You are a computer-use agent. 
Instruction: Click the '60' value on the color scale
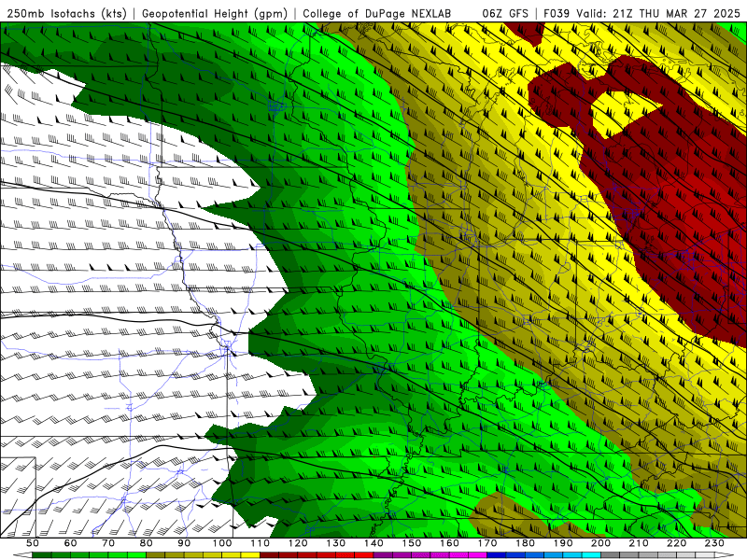(x=70, y=543)
